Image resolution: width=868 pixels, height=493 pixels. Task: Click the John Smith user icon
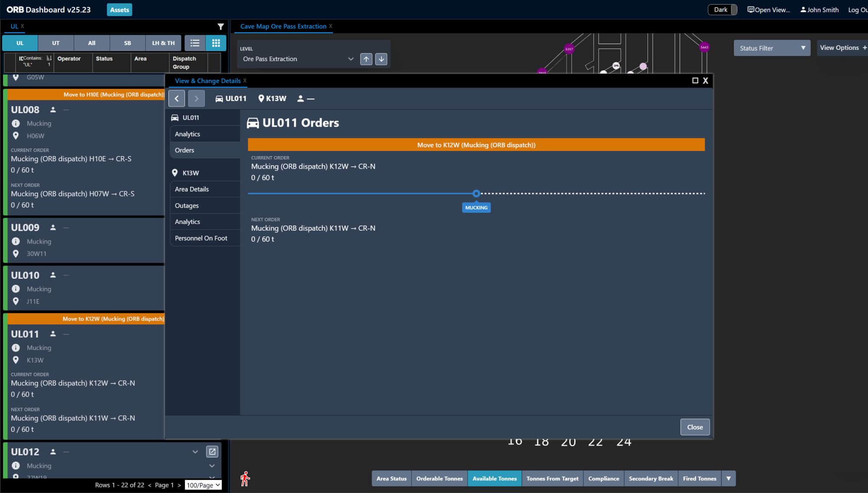[x=803, y=10]
